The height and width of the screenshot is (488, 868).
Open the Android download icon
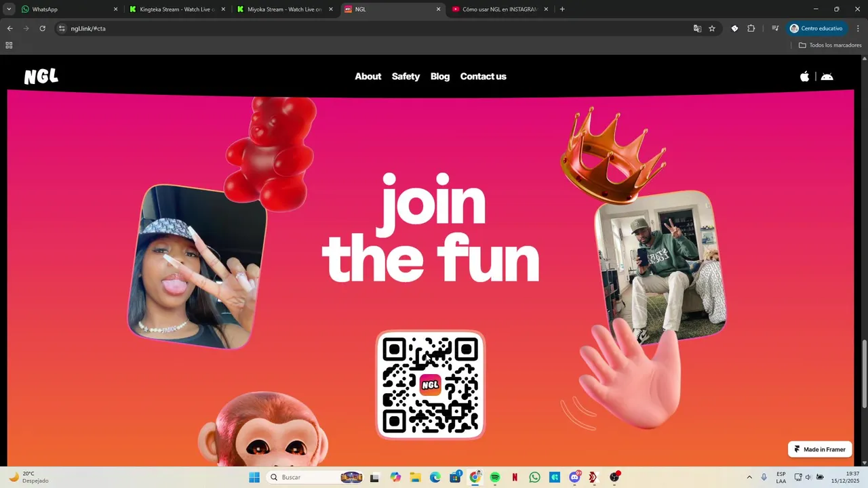tap(827, 77)
